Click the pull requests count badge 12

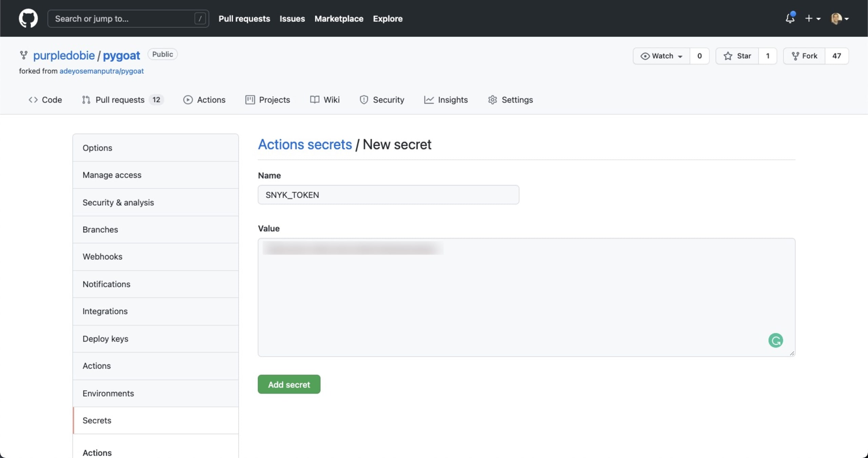click(156, 100)
